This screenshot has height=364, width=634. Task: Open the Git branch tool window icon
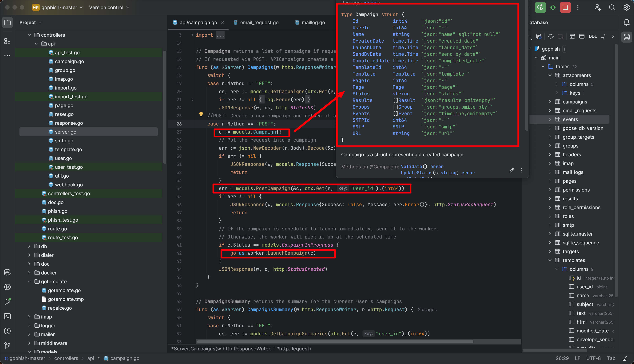coord(7,345)
